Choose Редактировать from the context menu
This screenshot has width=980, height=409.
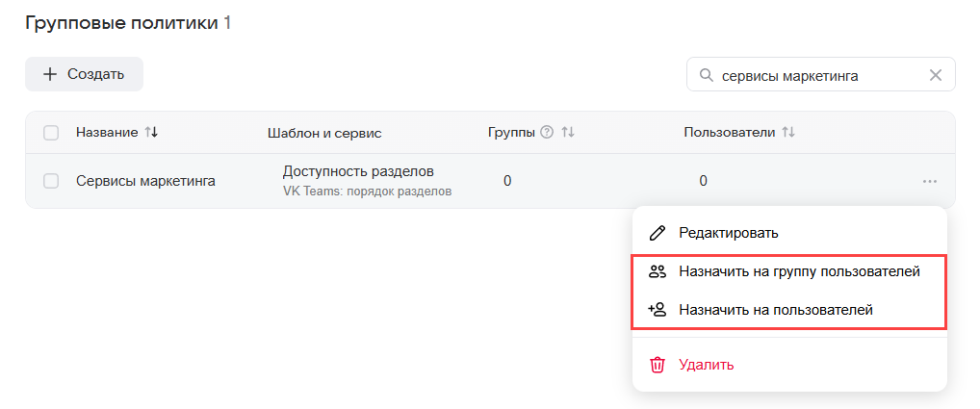pos(728,233)
